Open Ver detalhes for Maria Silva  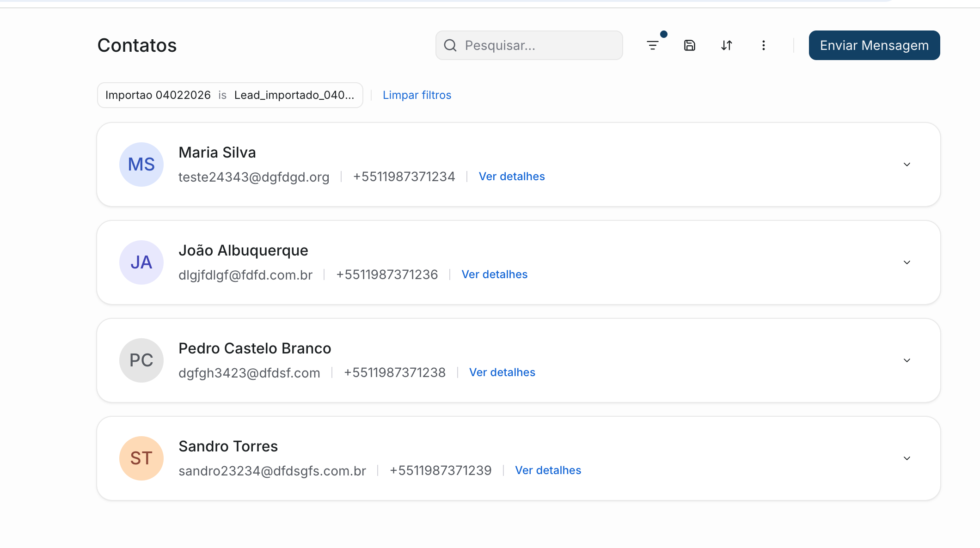tap(511, 176)
